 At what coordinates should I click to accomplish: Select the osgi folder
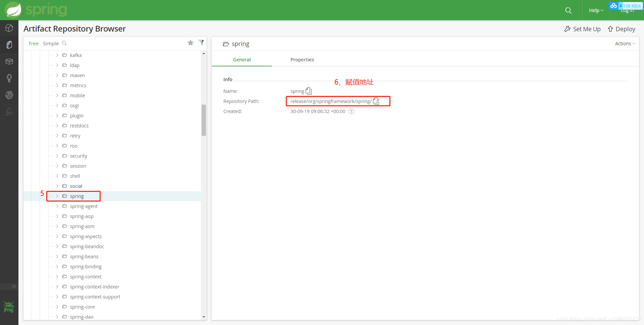(74, 105)
